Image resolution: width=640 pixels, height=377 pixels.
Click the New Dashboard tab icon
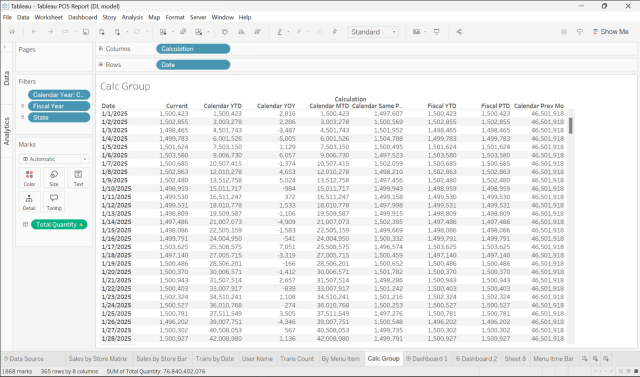coord(595,359)
